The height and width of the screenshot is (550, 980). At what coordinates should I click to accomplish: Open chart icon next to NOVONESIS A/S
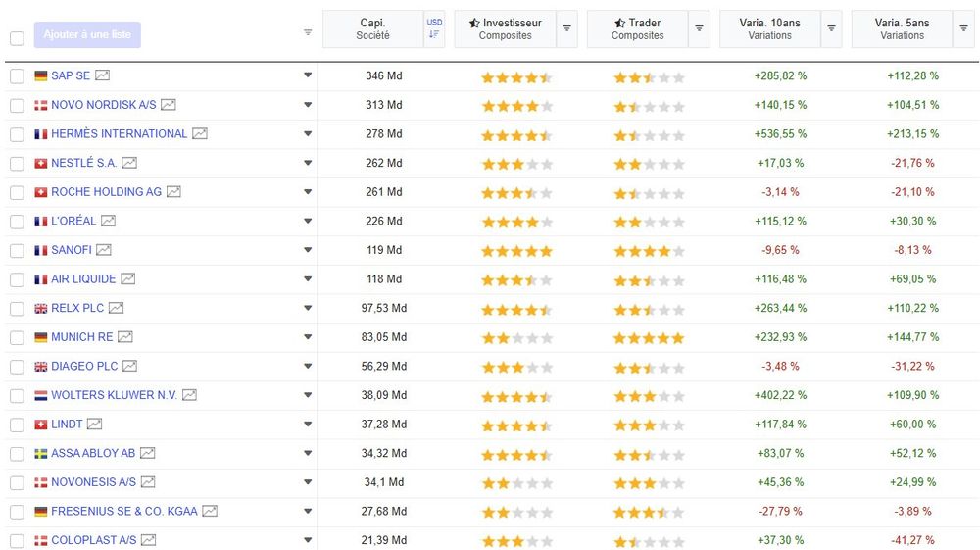click(148, 482)
